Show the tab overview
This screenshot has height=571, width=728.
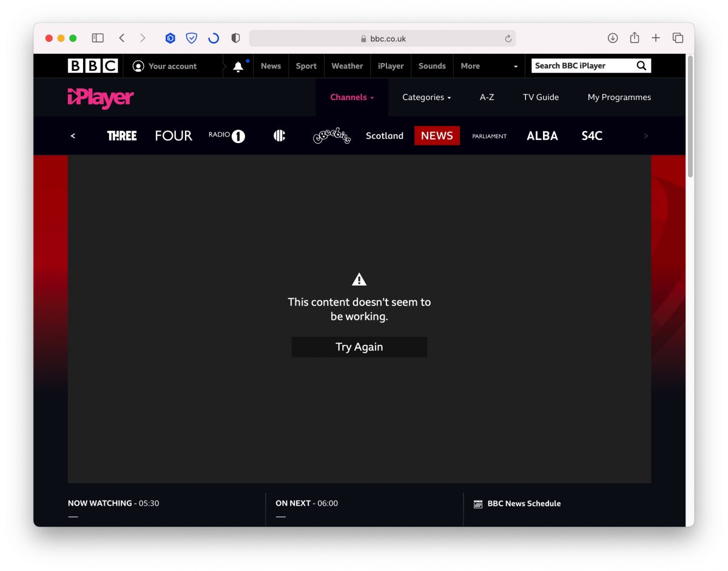678,38
